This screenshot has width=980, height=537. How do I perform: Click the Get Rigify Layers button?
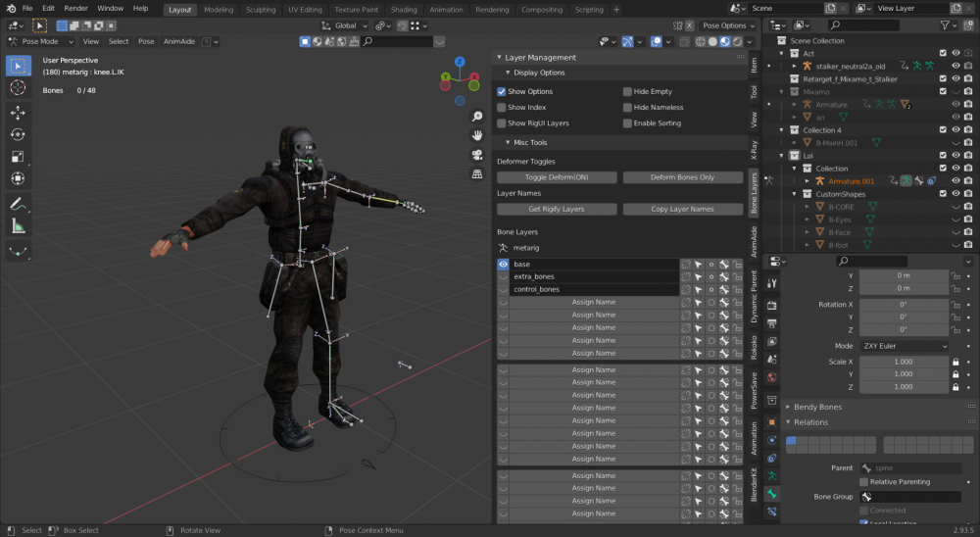pos(557,209)
